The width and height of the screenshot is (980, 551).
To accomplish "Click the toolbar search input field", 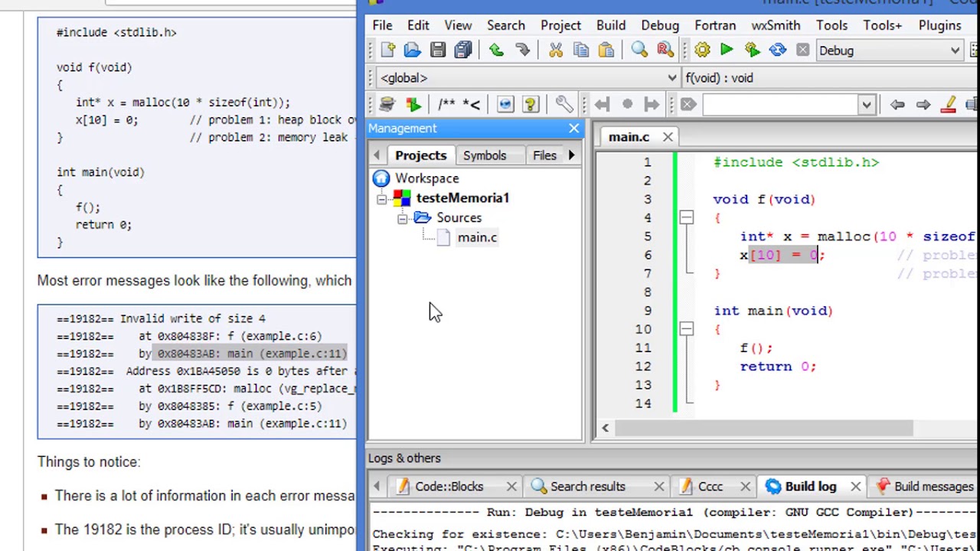I will click(779, 105).
